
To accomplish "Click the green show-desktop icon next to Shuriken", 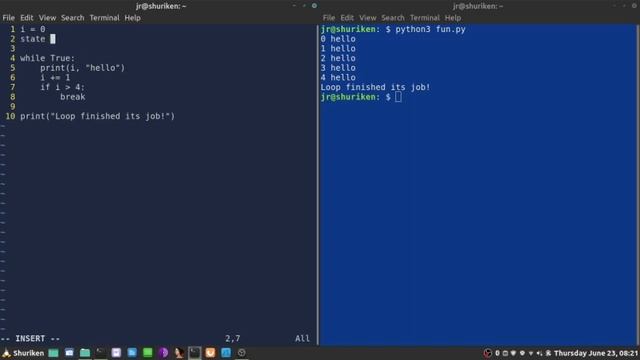I will tap(53, 353).
